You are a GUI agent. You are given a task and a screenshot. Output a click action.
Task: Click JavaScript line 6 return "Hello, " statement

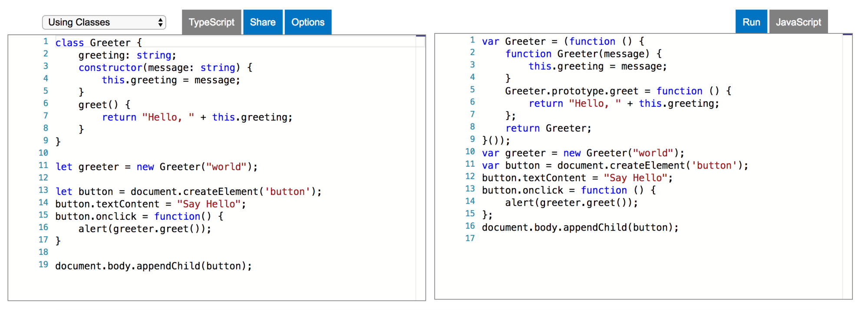point(624,104)
